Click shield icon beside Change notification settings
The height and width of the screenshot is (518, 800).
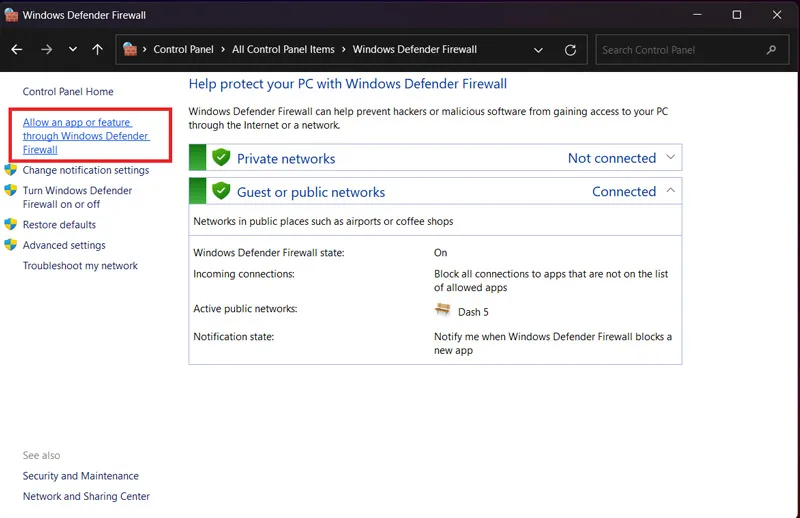pos(11,169)
